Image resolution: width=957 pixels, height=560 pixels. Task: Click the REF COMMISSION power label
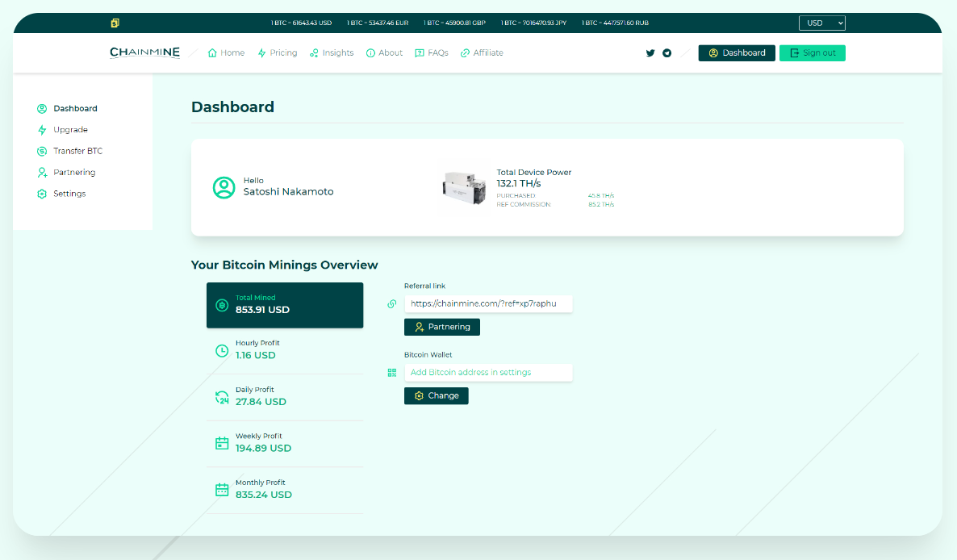(524, 204)
